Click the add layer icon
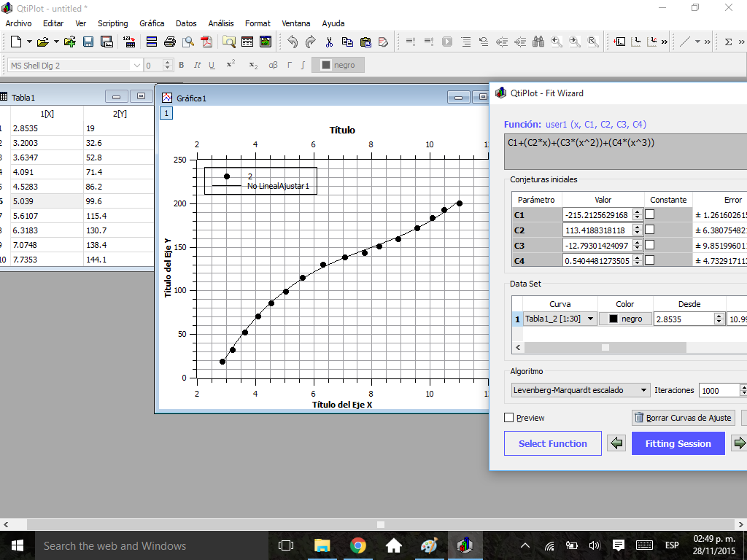Screen dimensions: 747x560 point(619,42)
